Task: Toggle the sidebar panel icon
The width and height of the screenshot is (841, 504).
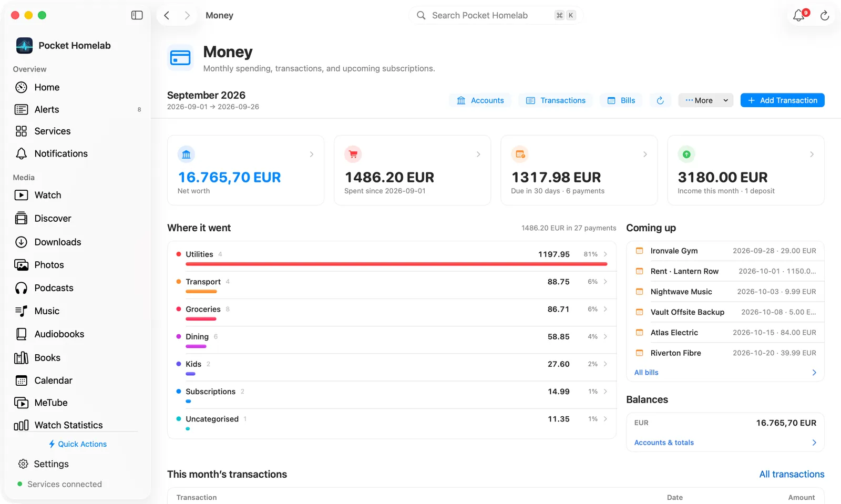Action: point(137,15)
